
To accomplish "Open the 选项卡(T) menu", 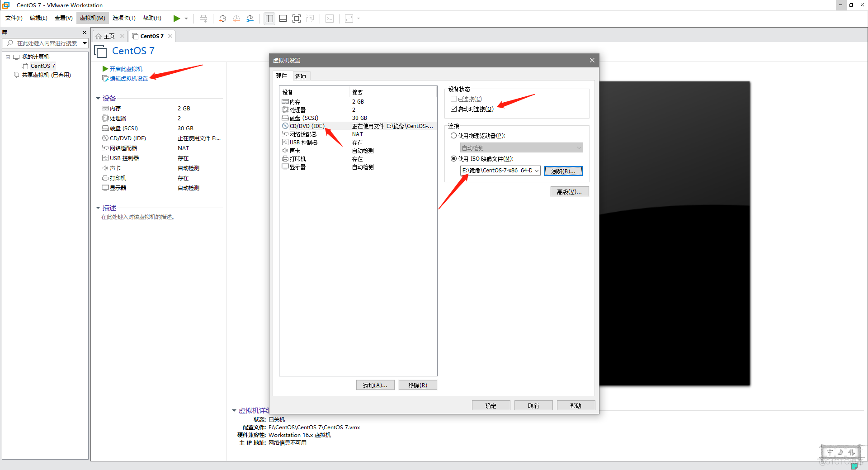I will 124,18.
